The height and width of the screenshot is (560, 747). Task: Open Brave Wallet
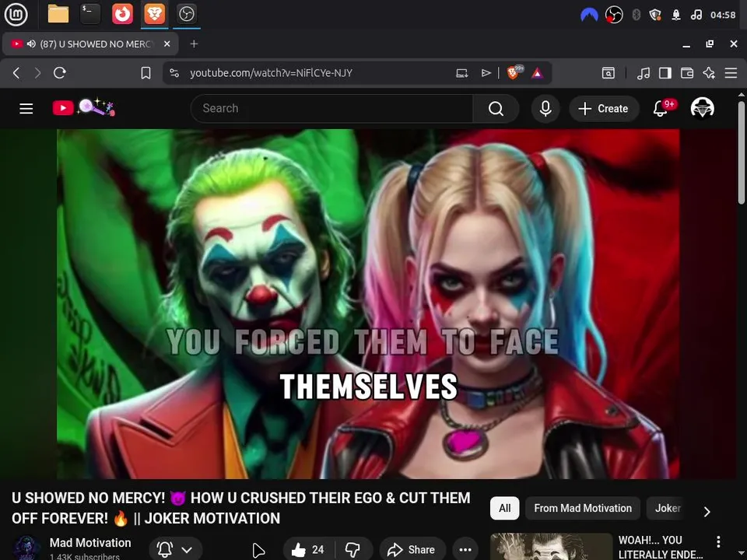[686, 73]
